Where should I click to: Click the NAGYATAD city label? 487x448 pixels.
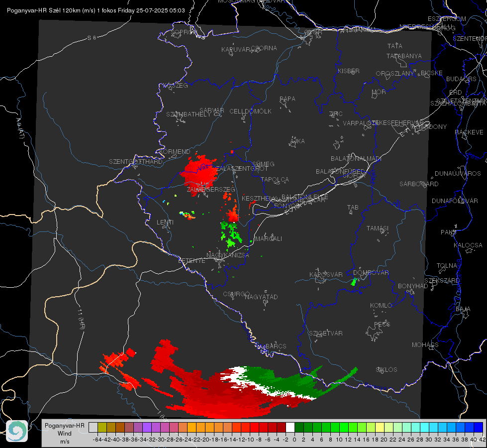(x=261, y=297)
